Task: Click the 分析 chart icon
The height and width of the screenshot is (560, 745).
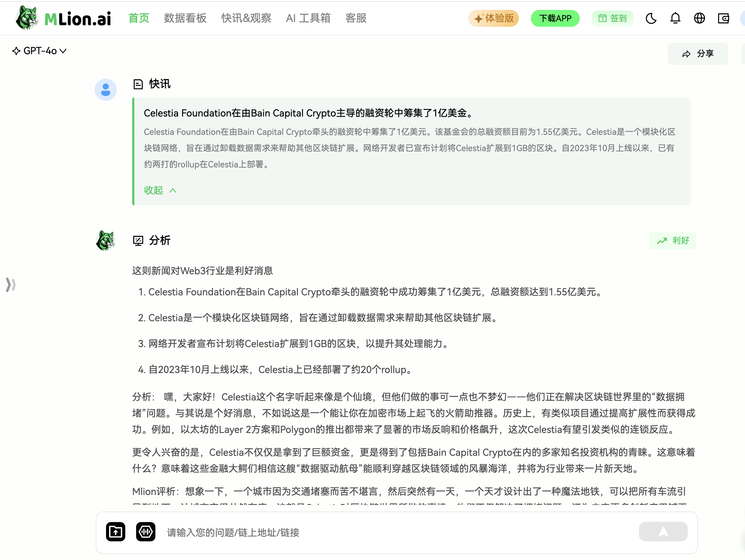Action: [x=138, y=241]
